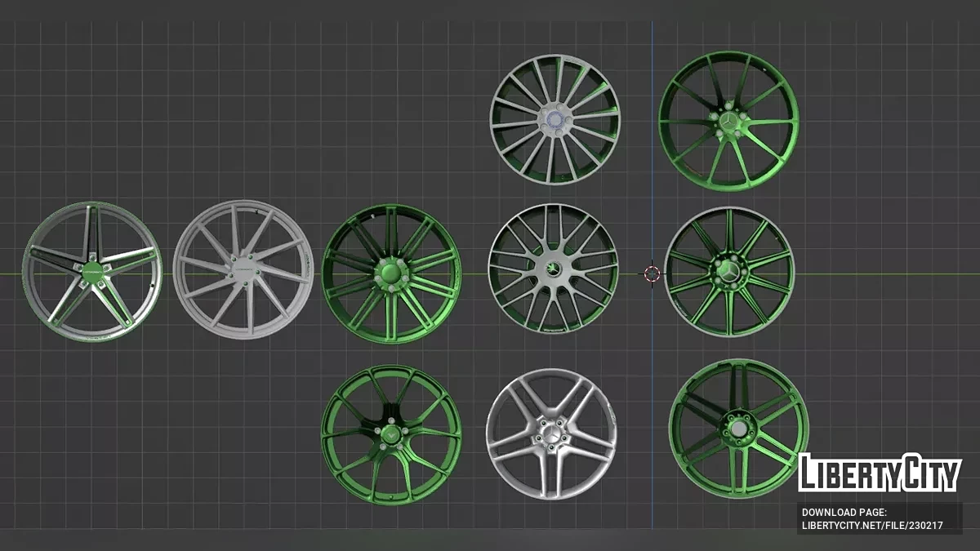This screenshot has height=551, width=980.
Task: Select the all-white twisted ten-spoke wheel
Action: (243, 269)
